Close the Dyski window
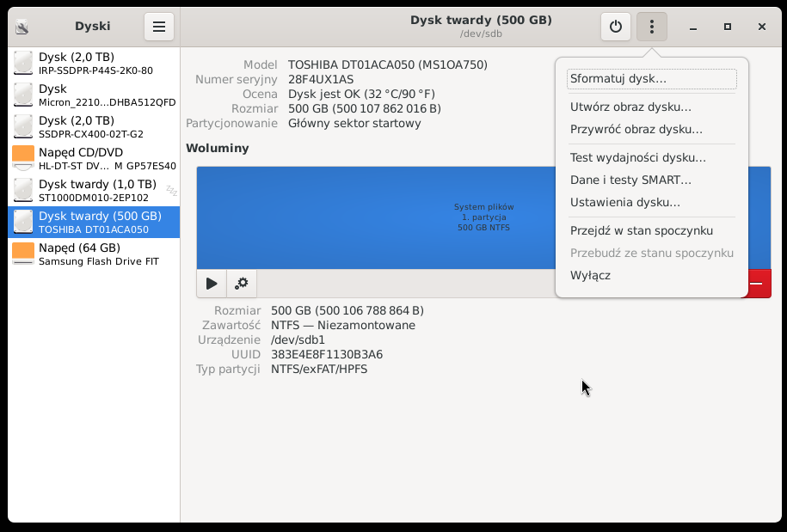 point(761,27)
